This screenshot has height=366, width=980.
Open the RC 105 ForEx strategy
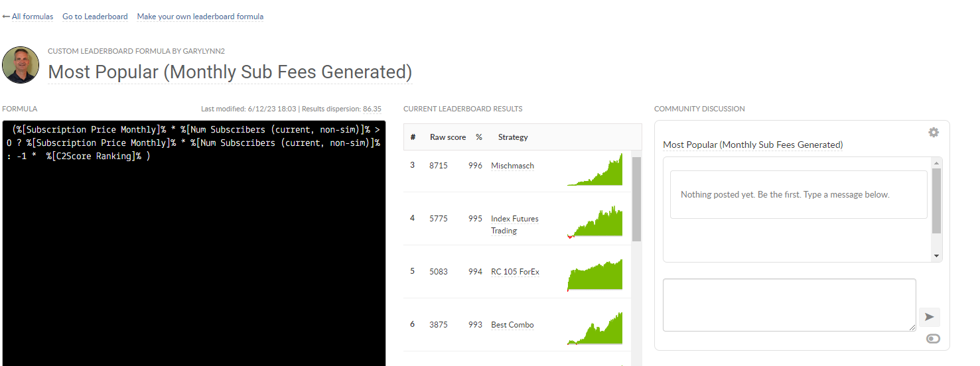click(515, 272)
